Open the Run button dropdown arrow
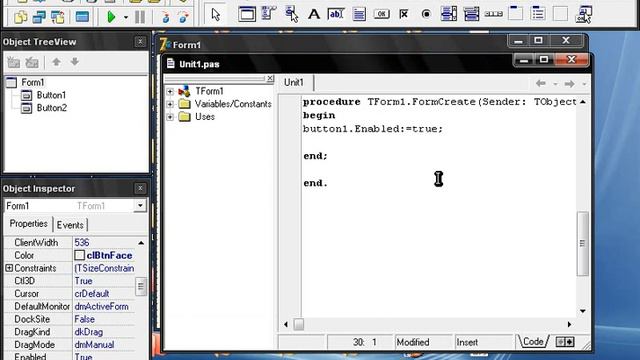This screenshot has height=360, width=640. click(x=125, y=18)
